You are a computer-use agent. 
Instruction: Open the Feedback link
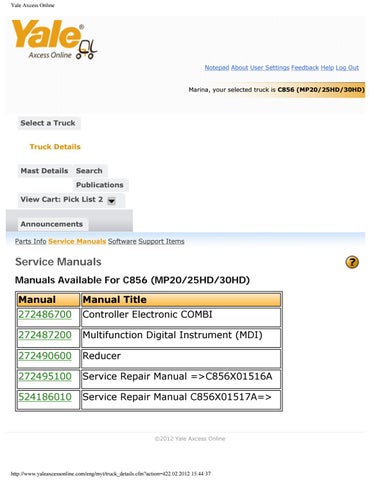point(305,68)
